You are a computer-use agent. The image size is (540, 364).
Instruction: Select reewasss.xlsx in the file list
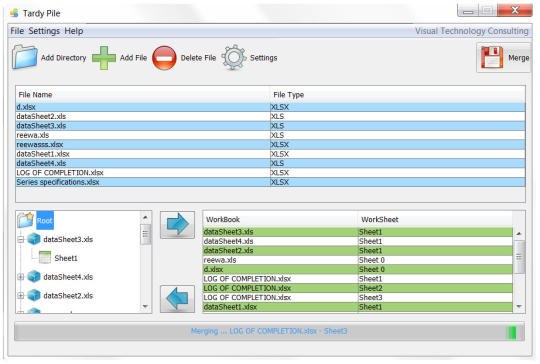click(x=270, y=145)
